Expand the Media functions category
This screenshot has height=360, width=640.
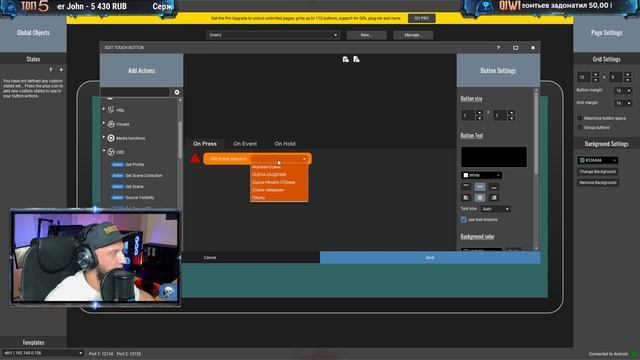[104, 137]
